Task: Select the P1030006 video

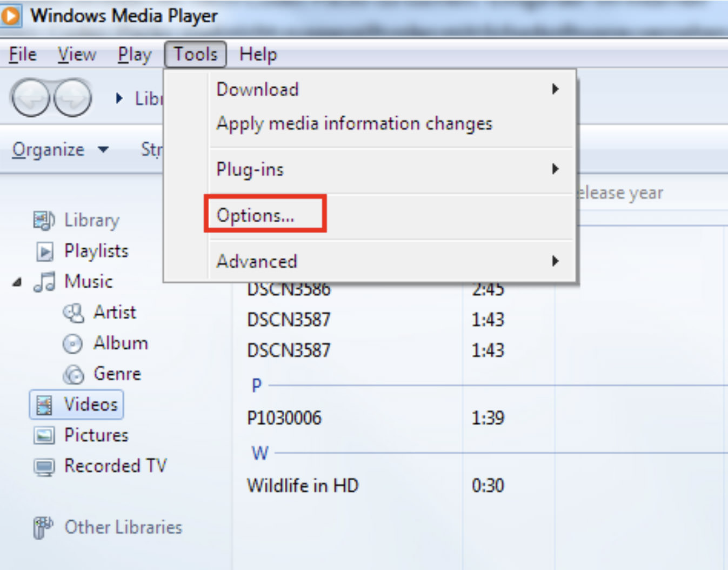Action: tap(284, 418)
